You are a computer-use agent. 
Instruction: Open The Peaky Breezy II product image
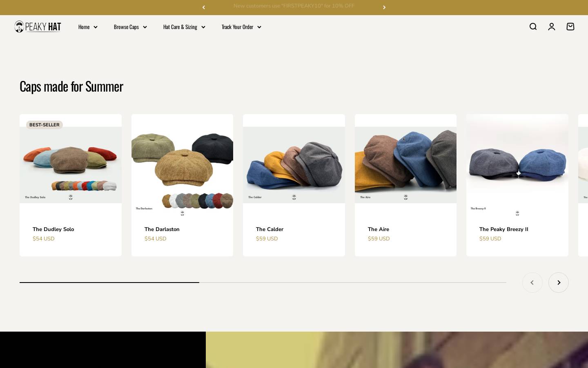(x=517, y=165)
